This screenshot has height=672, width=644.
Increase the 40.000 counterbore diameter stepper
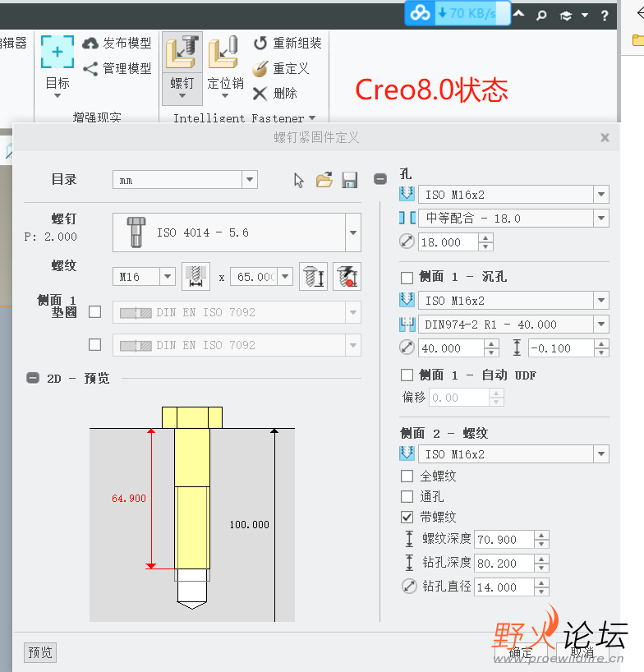tap(491, 343)
